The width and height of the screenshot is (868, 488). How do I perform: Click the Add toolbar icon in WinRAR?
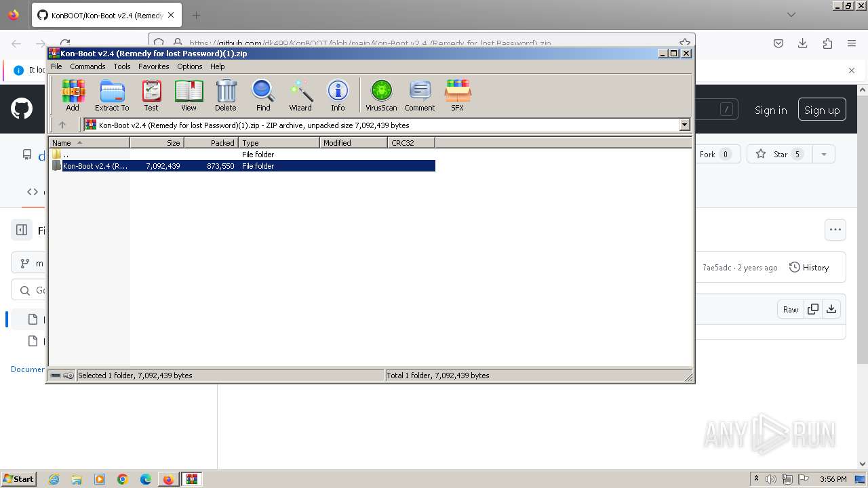point(73,95)
